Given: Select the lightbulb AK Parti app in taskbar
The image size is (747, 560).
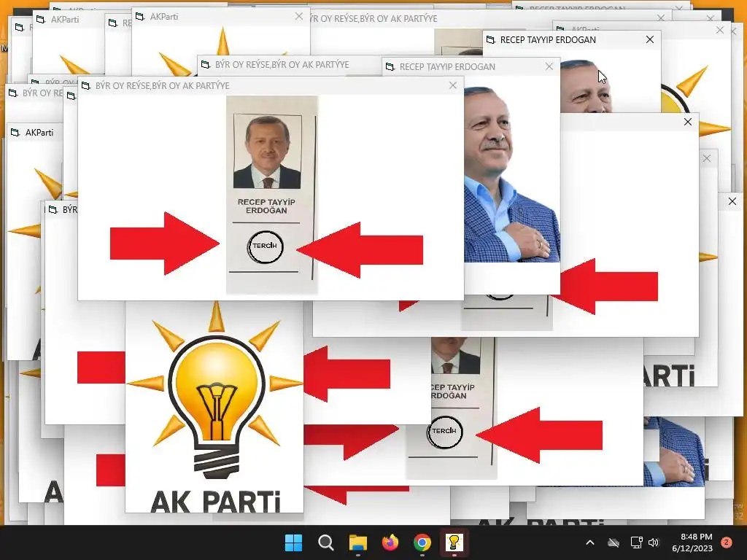Looking at the screenshot, I should tap(454, 542).
